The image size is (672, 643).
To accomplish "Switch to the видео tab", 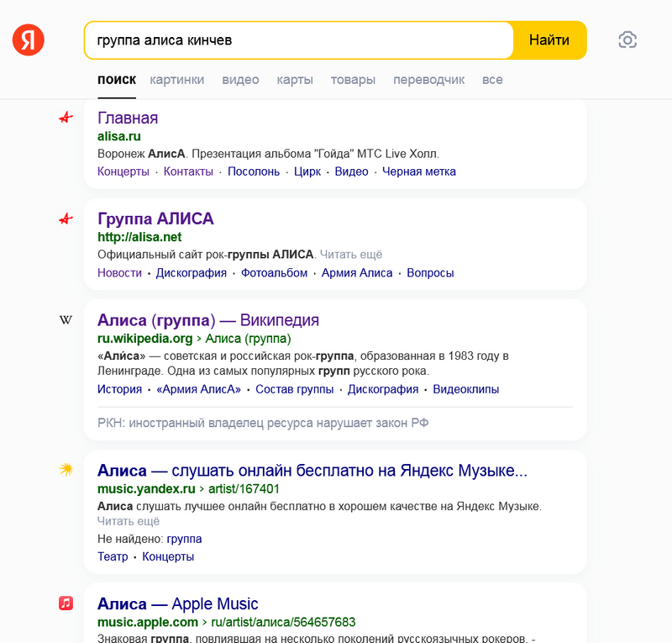I will pyautogui.click(x=240, y=80).
